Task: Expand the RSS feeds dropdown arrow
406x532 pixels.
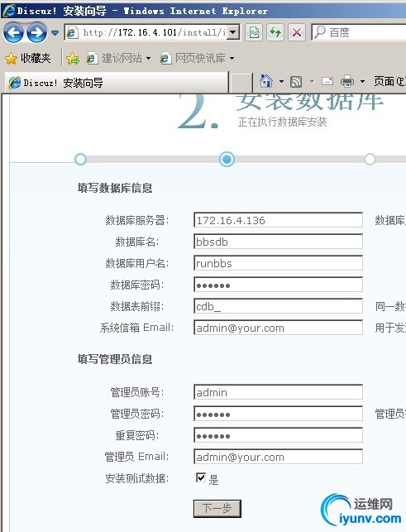Action: pos(313,82)
